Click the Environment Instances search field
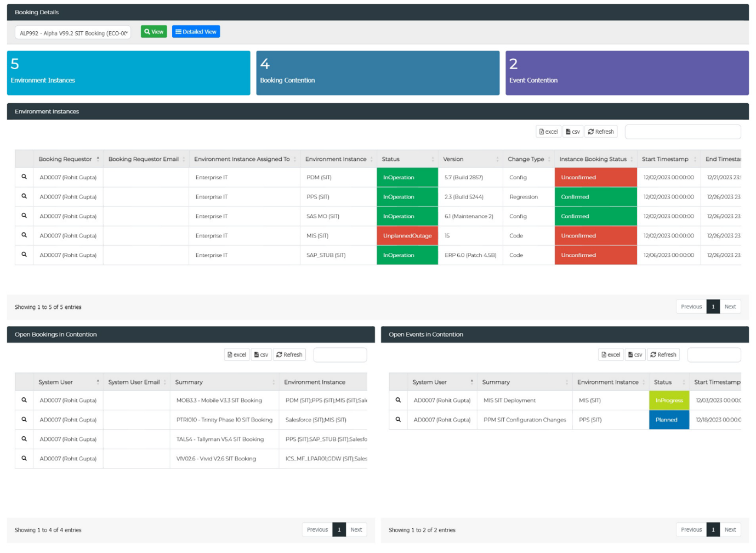The height and width of the screenshot is (553, 756). (x=683, y=132)
